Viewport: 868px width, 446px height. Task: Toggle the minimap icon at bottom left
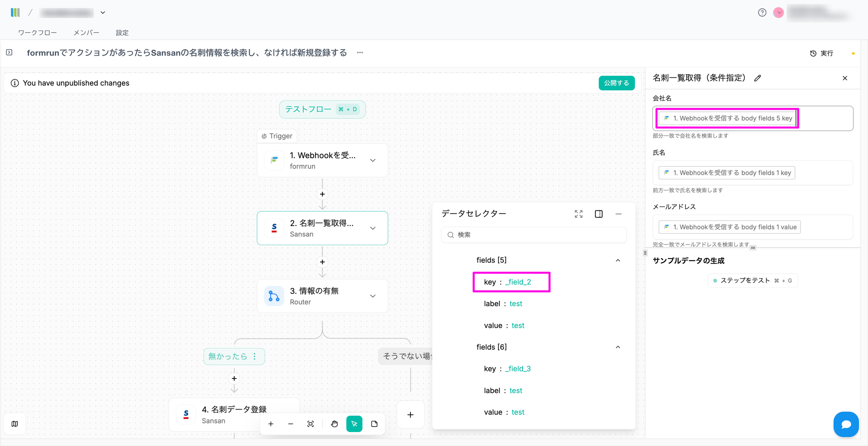[x=15, y=424]
